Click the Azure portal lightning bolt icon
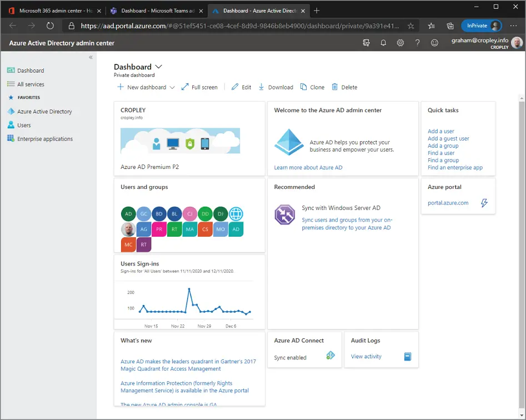The image size is (526, 420). tap(484, 203)
